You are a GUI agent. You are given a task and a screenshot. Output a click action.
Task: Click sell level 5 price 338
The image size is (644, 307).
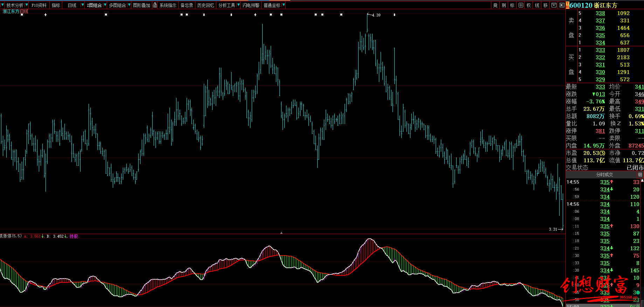click(x=600, y=13)
